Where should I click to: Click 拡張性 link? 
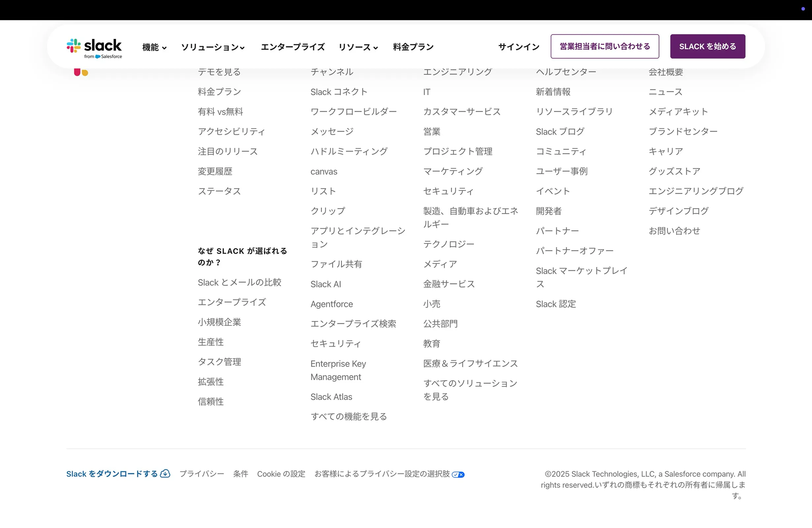tap(211, 382)
